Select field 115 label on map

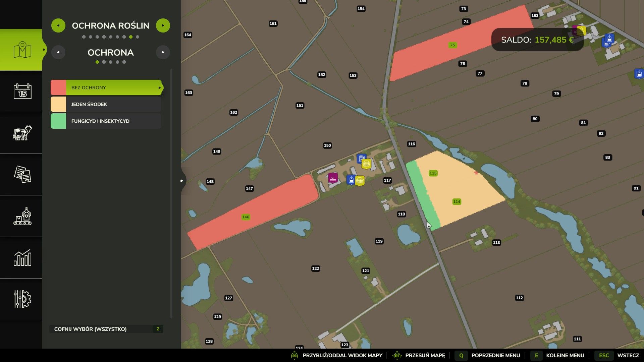click(x=433, y=173)
